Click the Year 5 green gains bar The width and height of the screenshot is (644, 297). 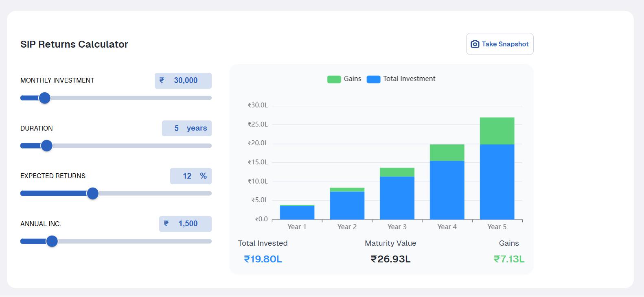497,131
